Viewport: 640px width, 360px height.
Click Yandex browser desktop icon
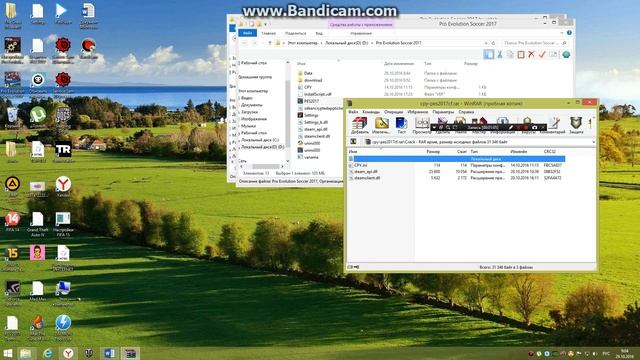pos(63,185)
